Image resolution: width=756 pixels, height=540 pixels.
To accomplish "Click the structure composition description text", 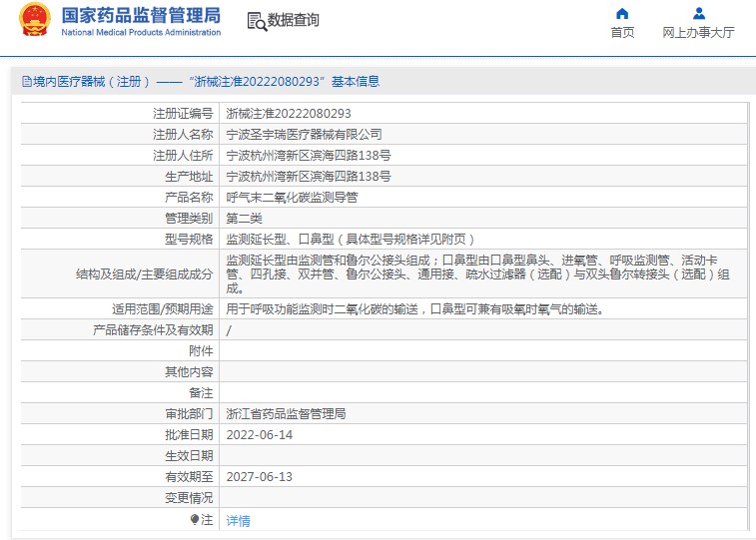I will pos(477,274).
